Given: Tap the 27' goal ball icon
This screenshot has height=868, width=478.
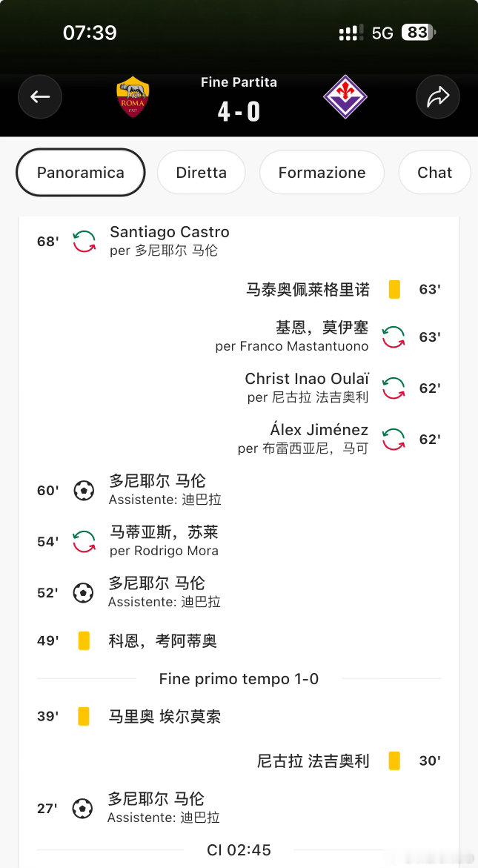Looking at the screenshot, I should point(82,809).
